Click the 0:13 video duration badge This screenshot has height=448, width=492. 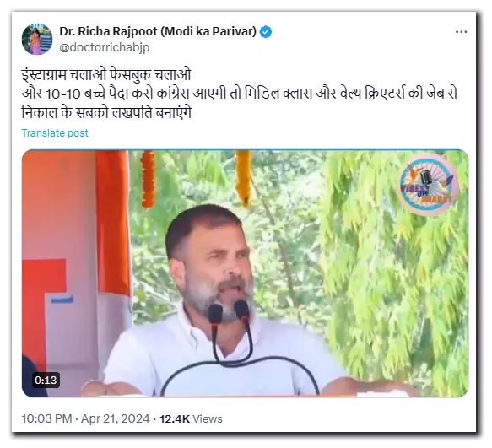click(46, 380)
